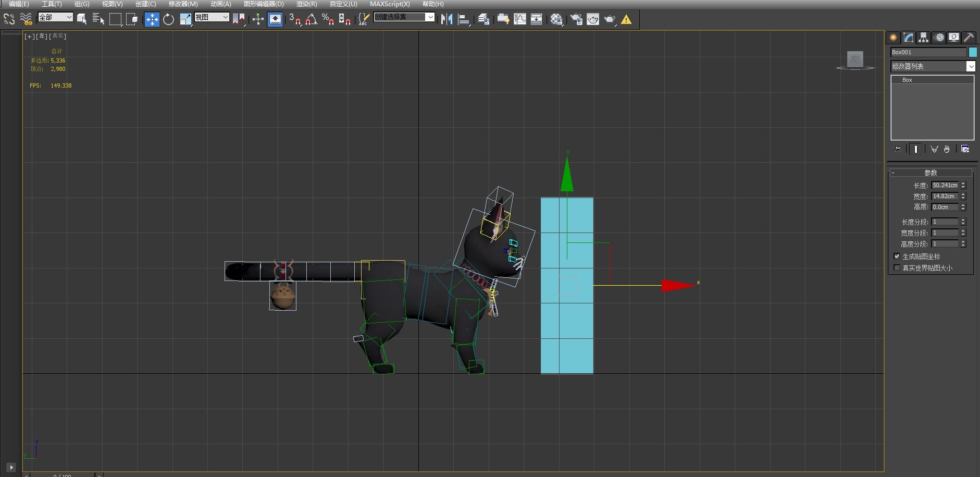Open the 组(G) menu
Viewport: 980px width, 477px height.
coord(82,4)
